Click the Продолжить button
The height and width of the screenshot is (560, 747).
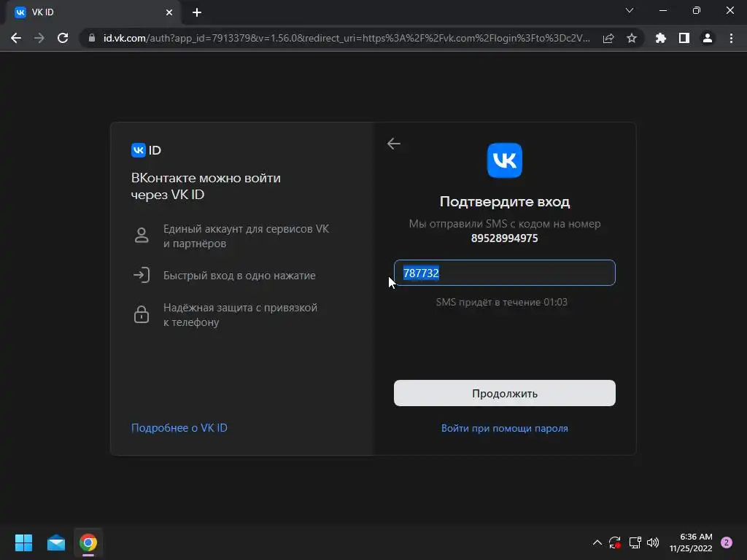505,393
